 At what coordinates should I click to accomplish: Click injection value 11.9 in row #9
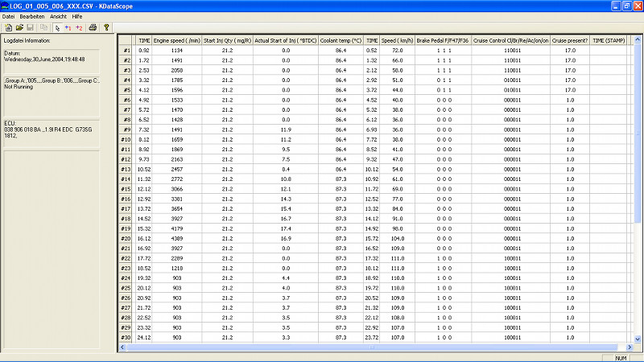[x=286, y=130]
